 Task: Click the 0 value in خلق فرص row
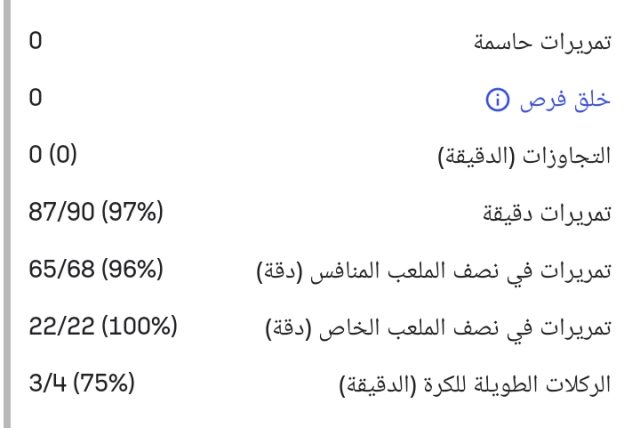pyautogui.click(x=36, y=100)
